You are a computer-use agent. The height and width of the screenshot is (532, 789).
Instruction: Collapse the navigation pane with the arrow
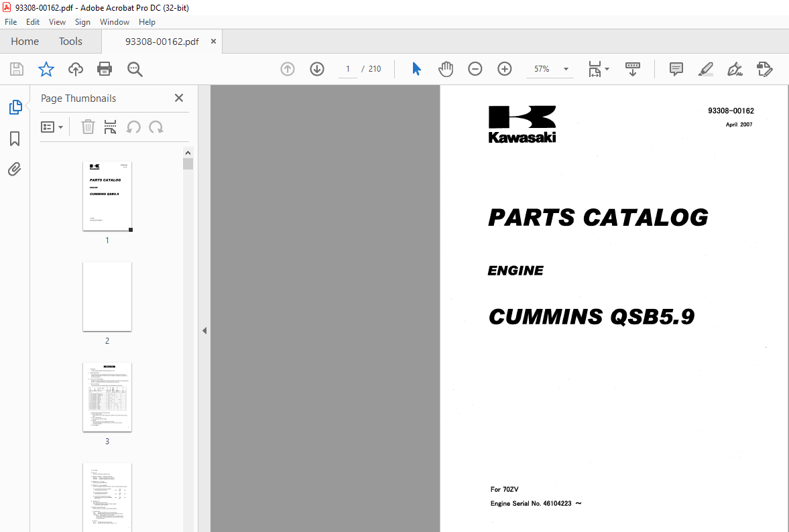(x=204, y=330)
